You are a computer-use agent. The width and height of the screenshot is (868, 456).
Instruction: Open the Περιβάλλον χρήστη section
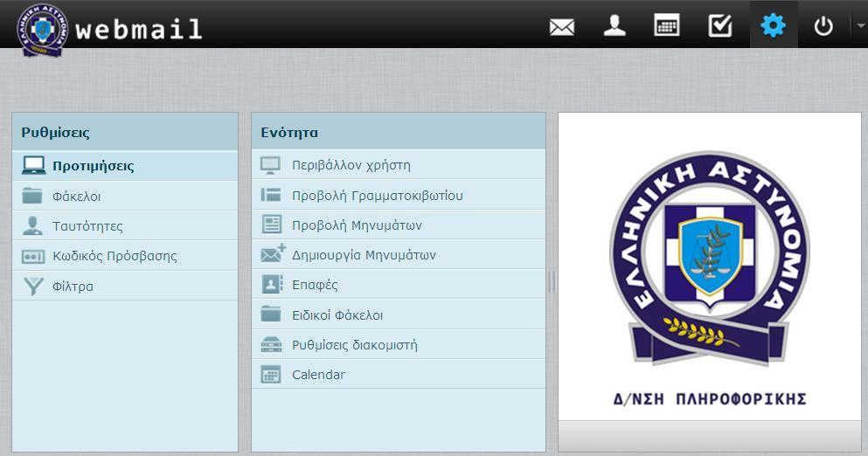[399, 165]
